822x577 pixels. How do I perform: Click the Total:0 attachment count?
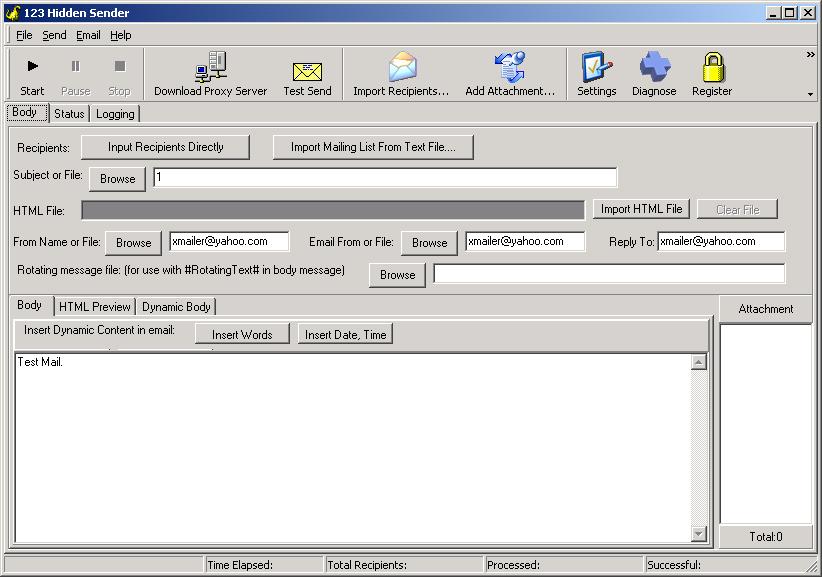766,537
